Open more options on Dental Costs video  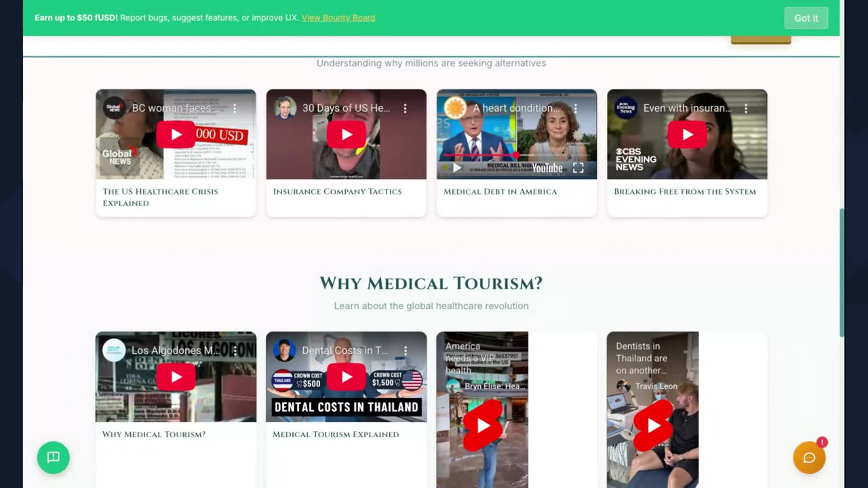(405, 350)
